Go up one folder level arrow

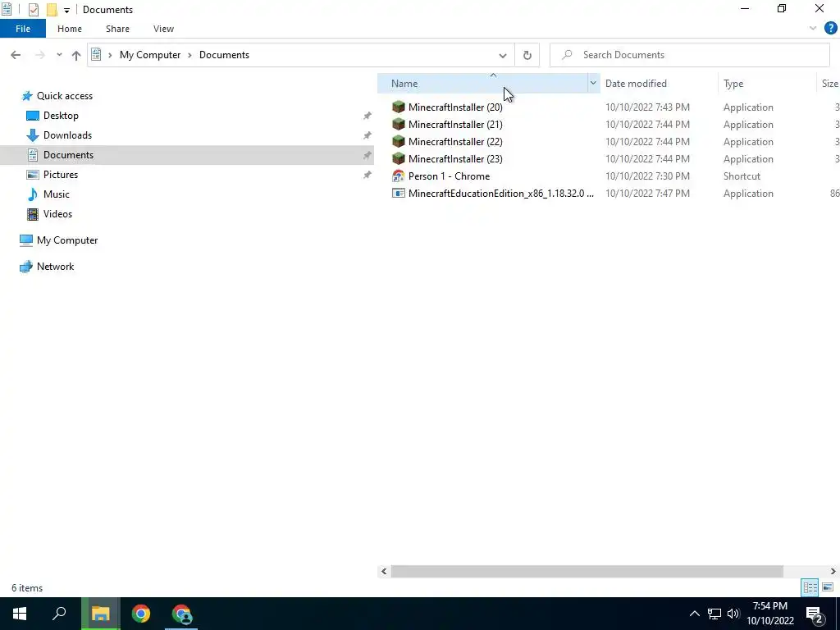(x=76, y=55)
